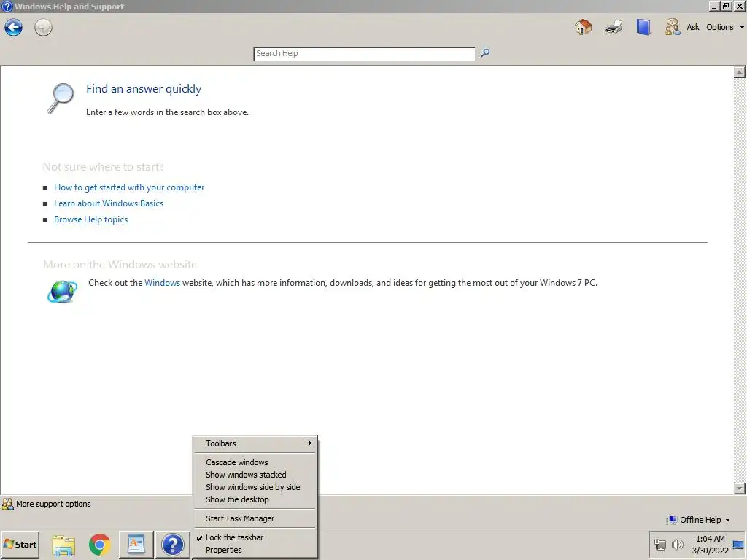Launch Google Chrome from the taskbar
The image size is (747, 560).
[x=99, y=545]
